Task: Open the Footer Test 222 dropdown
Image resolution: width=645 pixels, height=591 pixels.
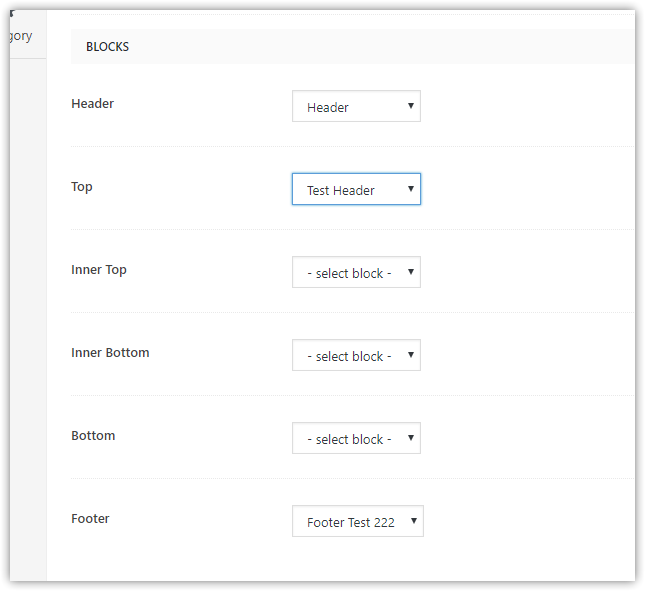Action: pos(358,521)
